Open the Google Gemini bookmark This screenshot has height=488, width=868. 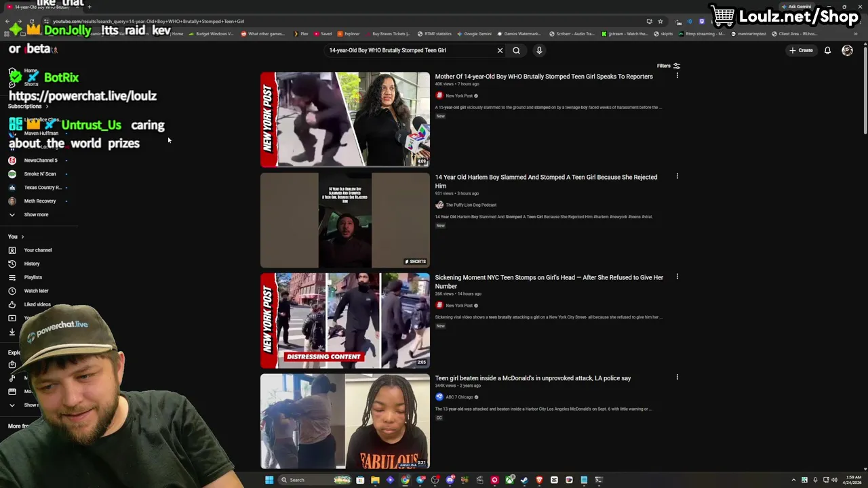474,34
